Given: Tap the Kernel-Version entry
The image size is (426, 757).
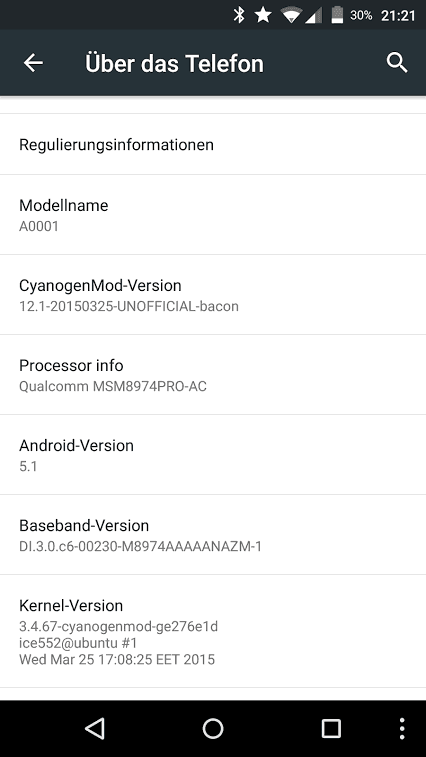Looking at the screenshot, I should coord(213,631).
